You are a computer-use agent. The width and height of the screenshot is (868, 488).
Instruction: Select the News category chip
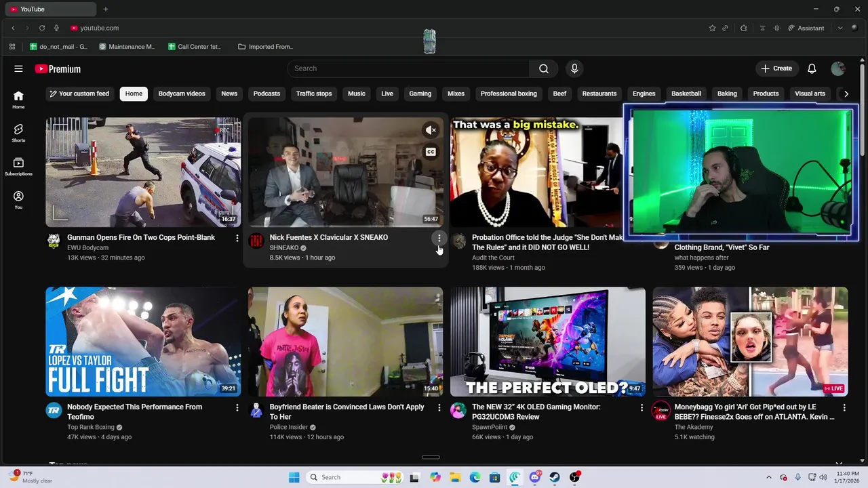(x=229, y=94)
